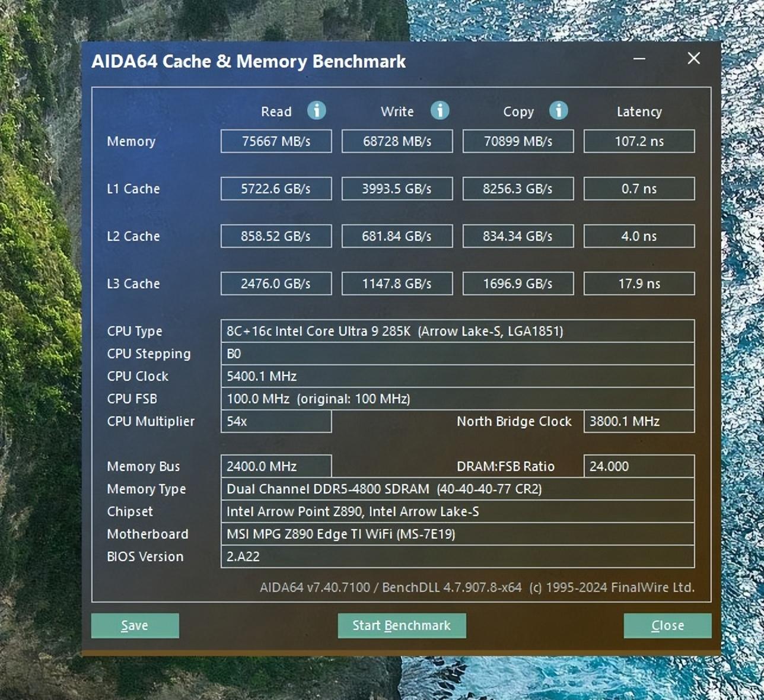Click North Bridge Clock value 3800.1 MHz
Image resolution: width=764 pixels, height=700 pixels.
(639, 421)
